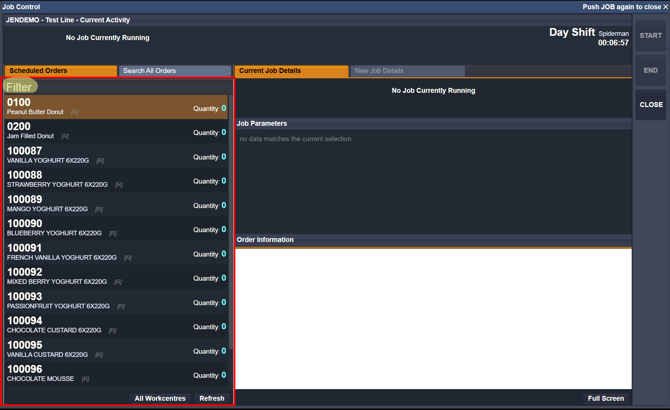The image size is (670, 410).
Task: Select the Current Job Details tab
Action: [291, 71]
